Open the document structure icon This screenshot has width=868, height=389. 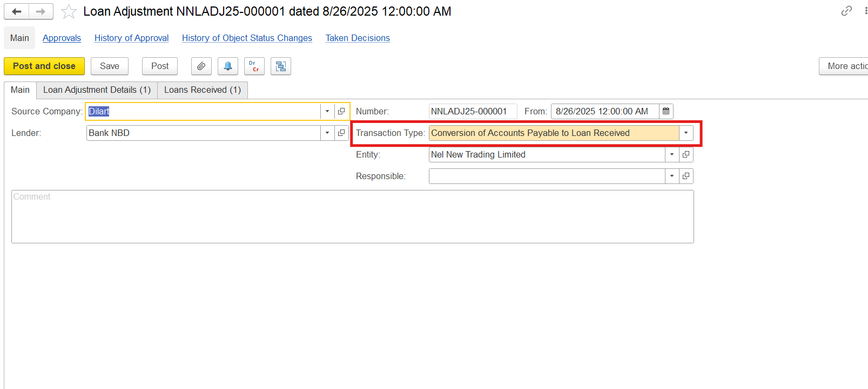(280, 66)
